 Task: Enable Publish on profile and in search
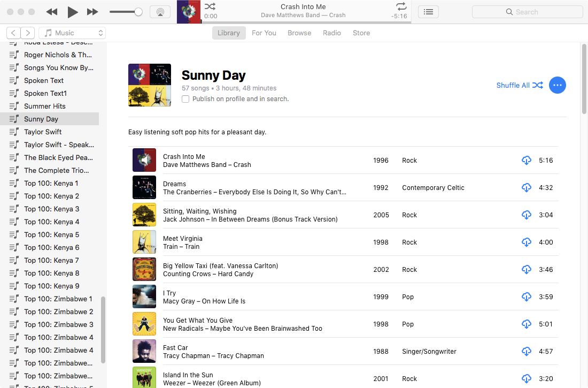tap(185, 99)
